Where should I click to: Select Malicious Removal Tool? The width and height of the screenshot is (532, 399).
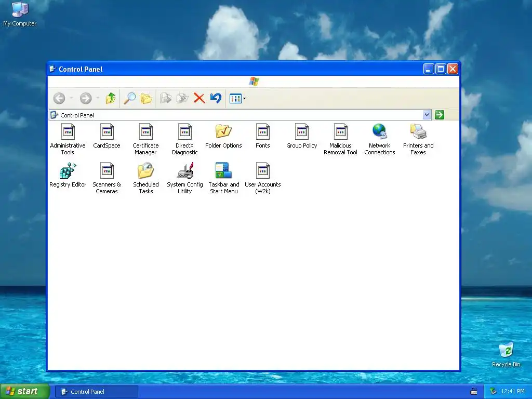pyautogui.click(x=340, y=139)
